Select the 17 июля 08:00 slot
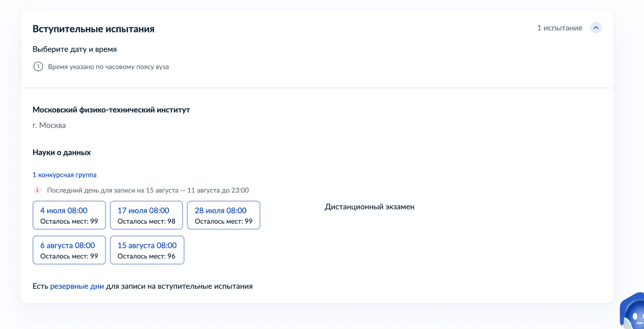The height and width of the screenshot is (329, 644). [146, 215]
